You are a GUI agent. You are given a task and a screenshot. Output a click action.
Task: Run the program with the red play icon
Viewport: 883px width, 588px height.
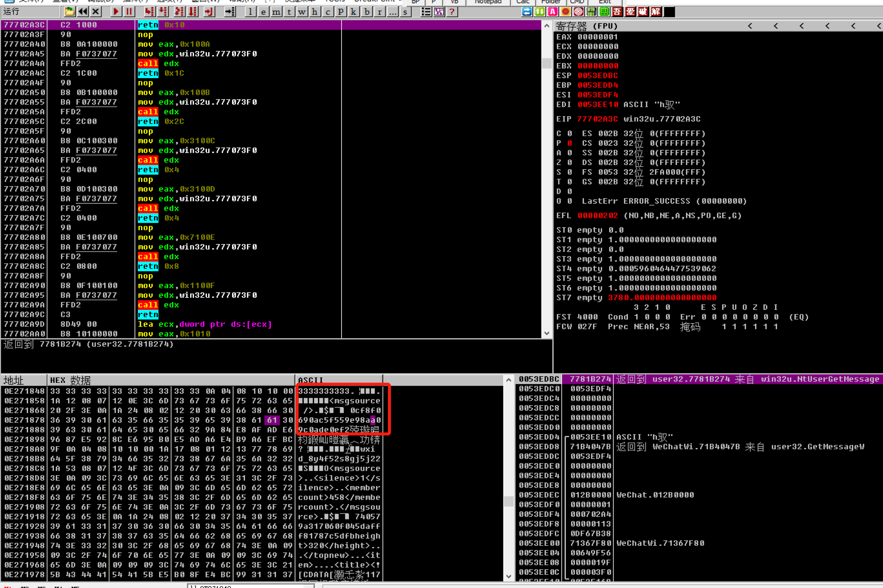coord(116,12)
